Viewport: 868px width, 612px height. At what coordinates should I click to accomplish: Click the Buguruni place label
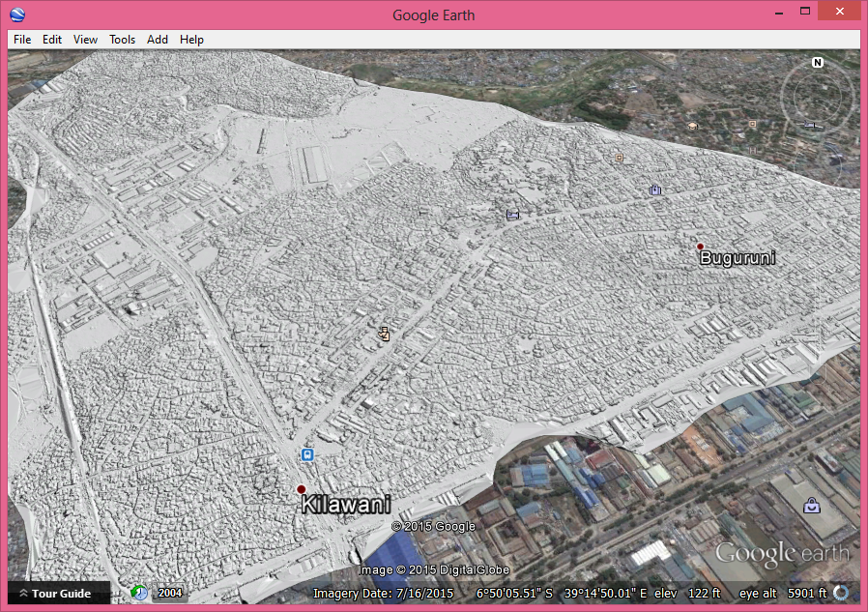pyautogui.click(x=738, y=257)
